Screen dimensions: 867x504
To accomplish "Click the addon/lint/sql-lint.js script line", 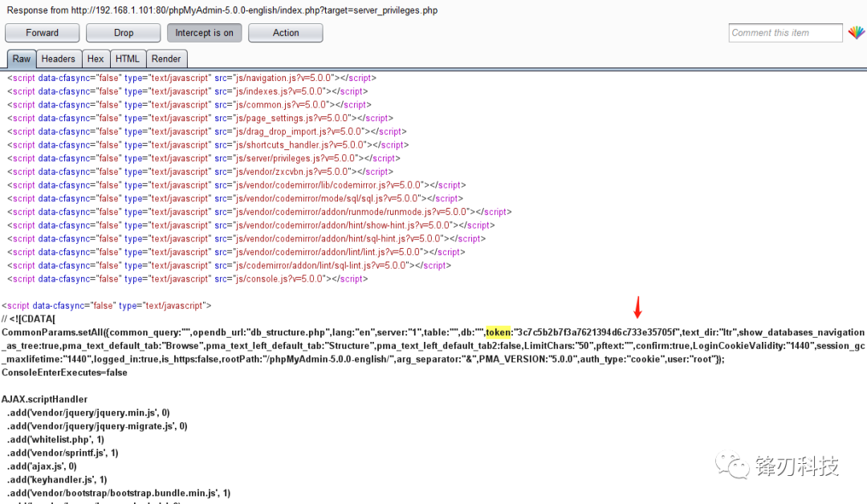I will point(228,266).
